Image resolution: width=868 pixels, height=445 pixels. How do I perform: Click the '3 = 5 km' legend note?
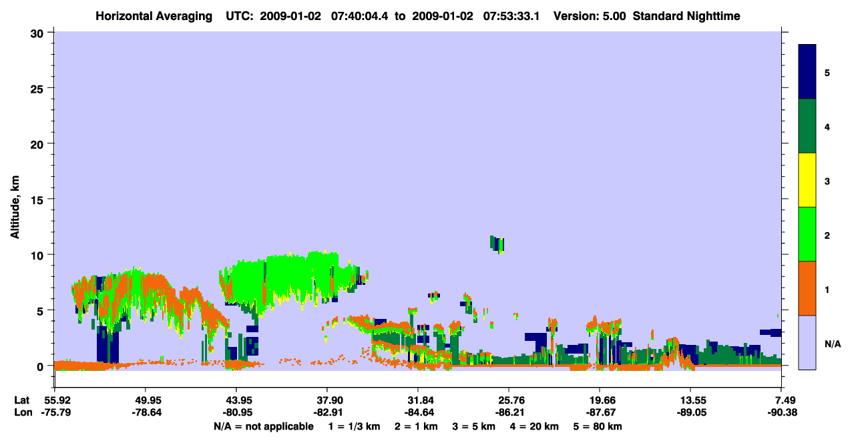point(475,426)
